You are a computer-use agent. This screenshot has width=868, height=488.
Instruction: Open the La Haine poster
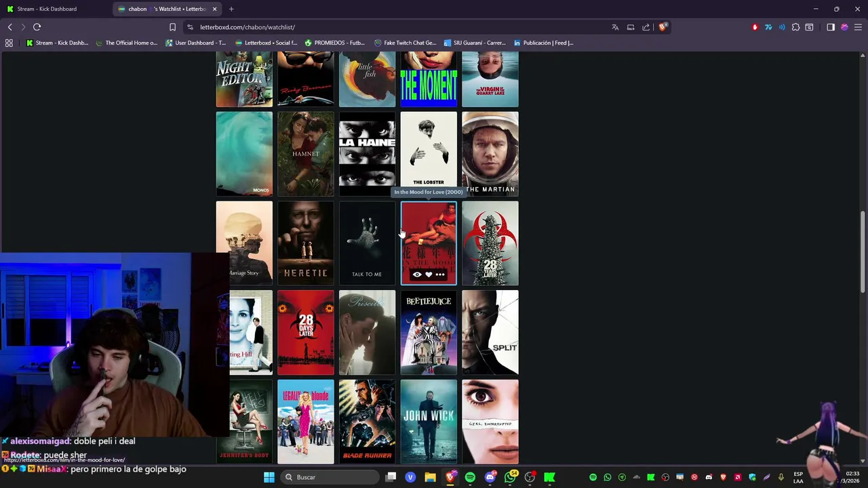coord(367,154)
